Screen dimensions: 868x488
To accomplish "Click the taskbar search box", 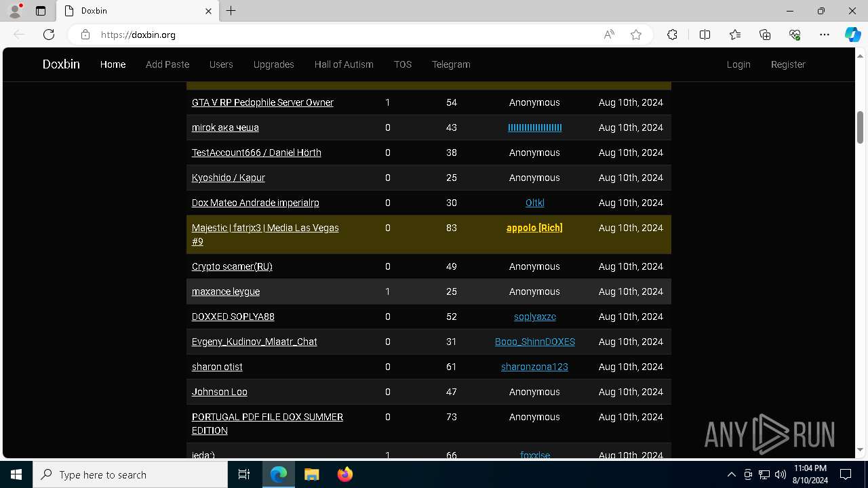I will (x=130, y=474).
